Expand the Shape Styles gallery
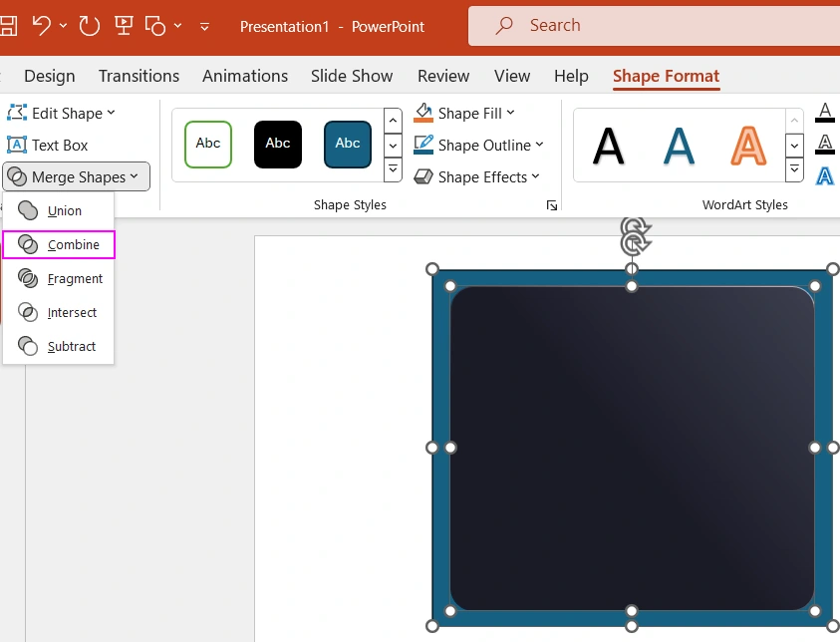This screenshot has height=642, width=840. [x=393, y=169]
